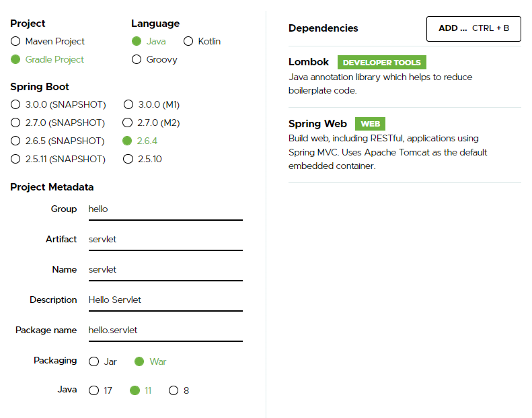The width and height of the screenshot is (532, 418).
Task: Click the WEB category tag
Action: 370,124
